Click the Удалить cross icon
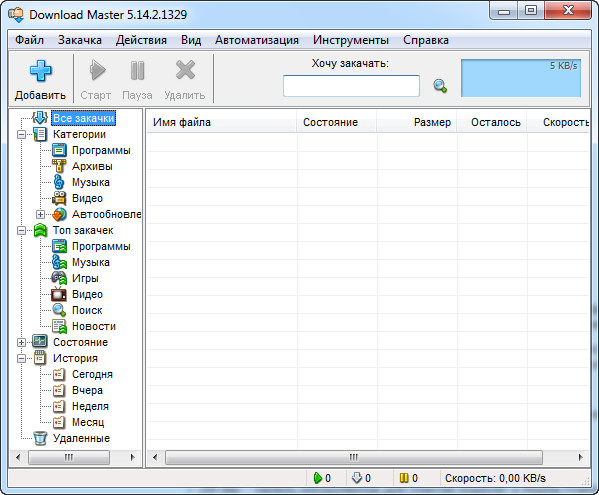 click(185, 70)
